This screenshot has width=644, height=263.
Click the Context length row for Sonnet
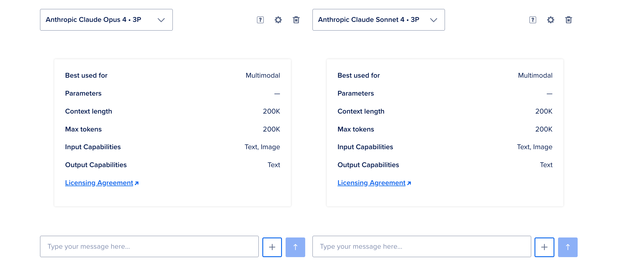click(x=361, y=111)
